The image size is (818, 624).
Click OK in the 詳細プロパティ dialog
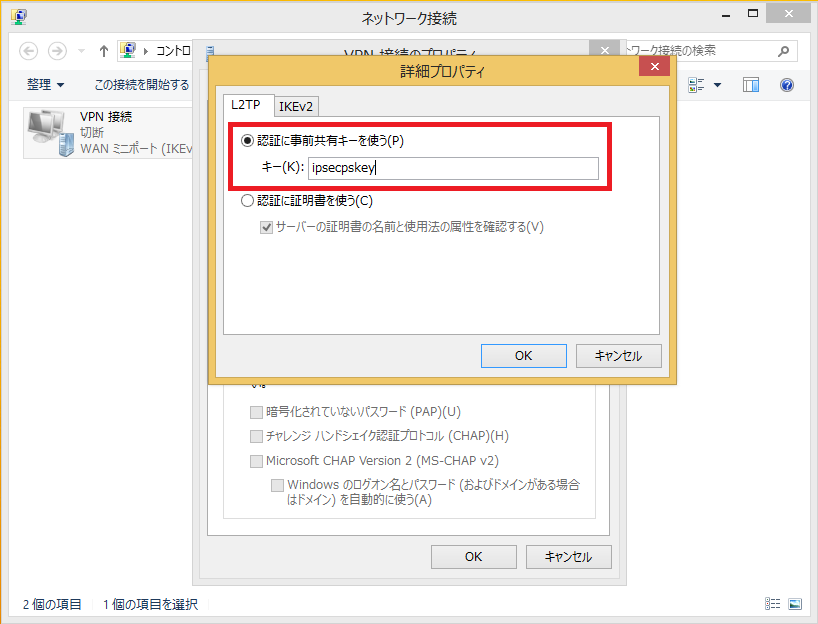coord(524,356)
